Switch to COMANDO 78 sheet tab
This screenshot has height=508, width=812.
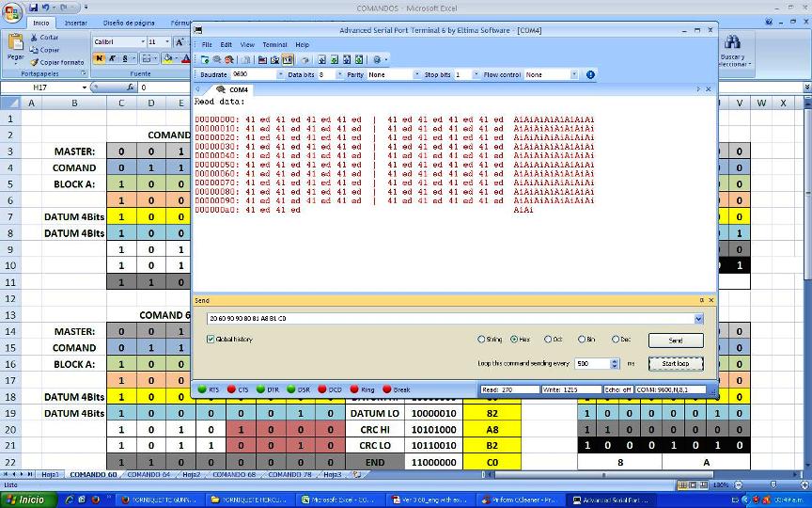(x=290, y=474)
